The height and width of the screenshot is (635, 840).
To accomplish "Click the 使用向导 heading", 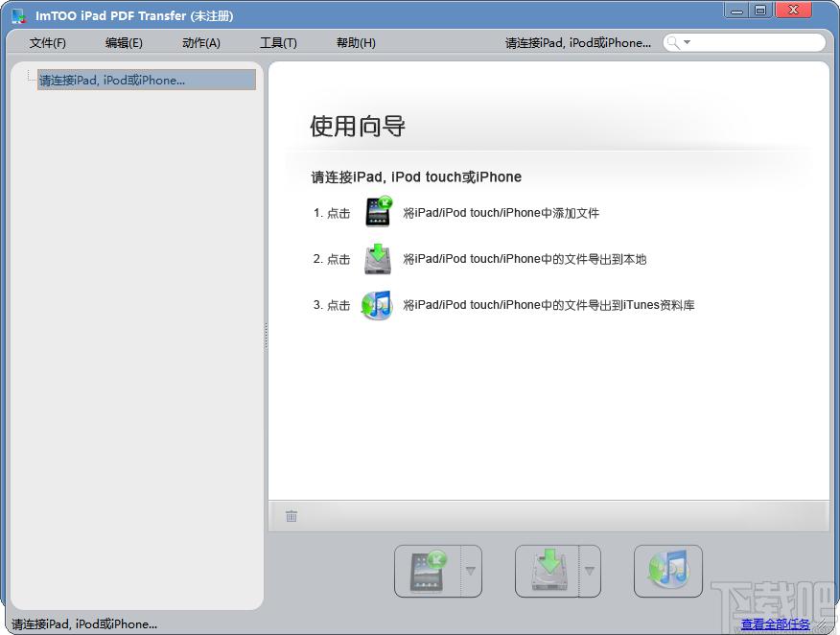I will coord(358,127).
